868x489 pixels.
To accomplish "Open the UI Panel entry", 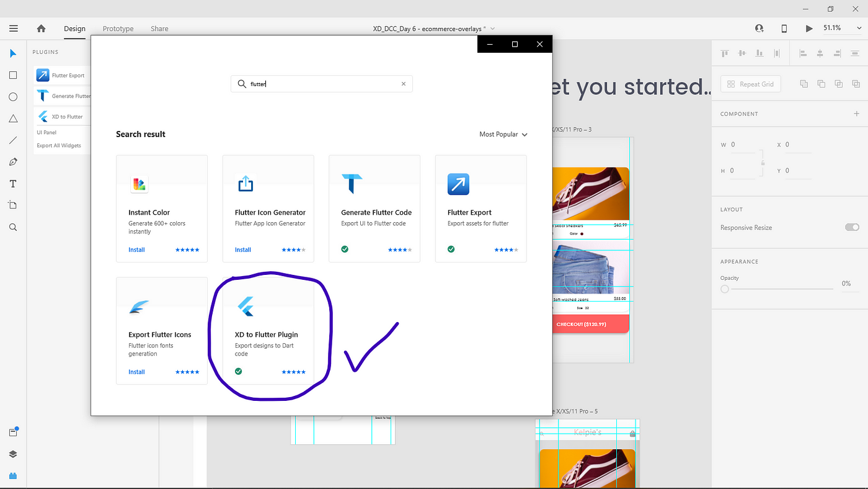I will coord(46,132).
